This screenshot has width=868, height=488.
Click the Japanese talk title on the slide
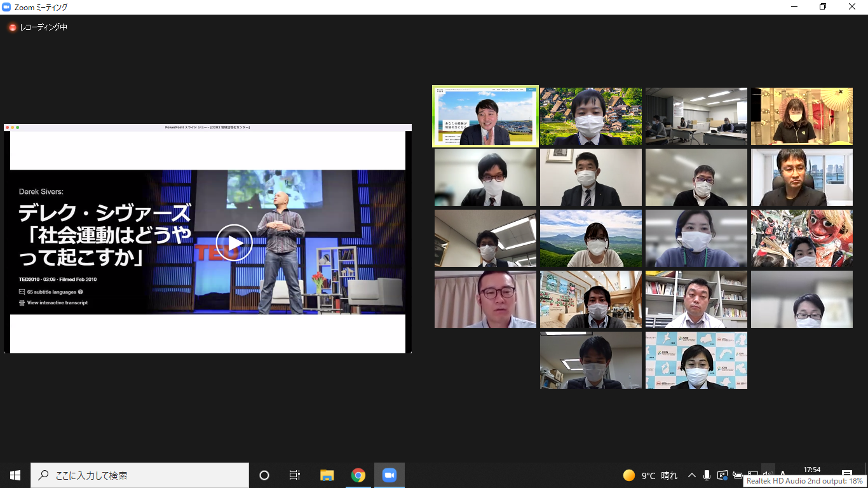(x=105, y=235)
